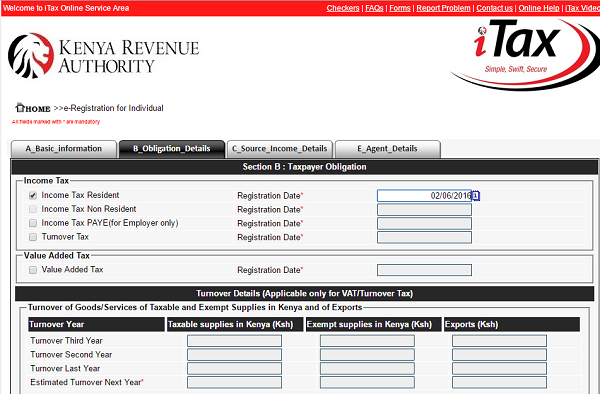Image resolution: width=600 pixels, height=394 pixels.
Task: Switch to the A_Basic_information tab
Action: click(64, 149)
